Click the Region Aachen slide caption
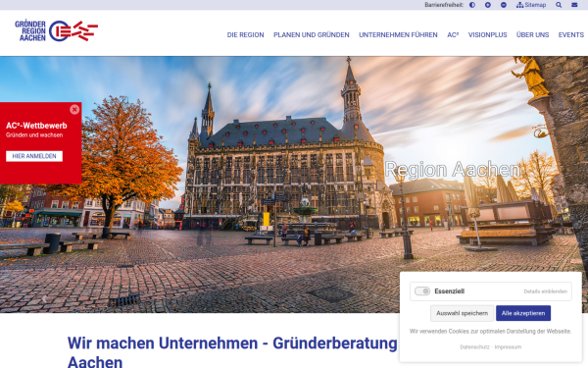The height and width of the screenshot is (368, 588). pos(453,170)
